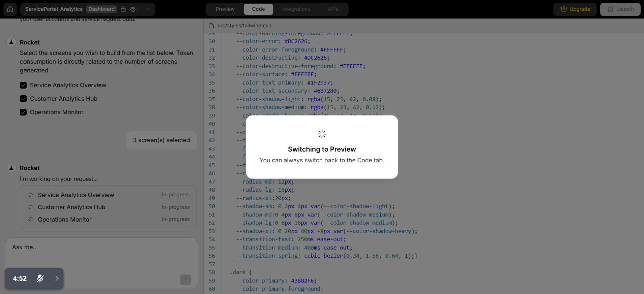Click spinner icon beside Operations Monitor progress

point(31,219)
